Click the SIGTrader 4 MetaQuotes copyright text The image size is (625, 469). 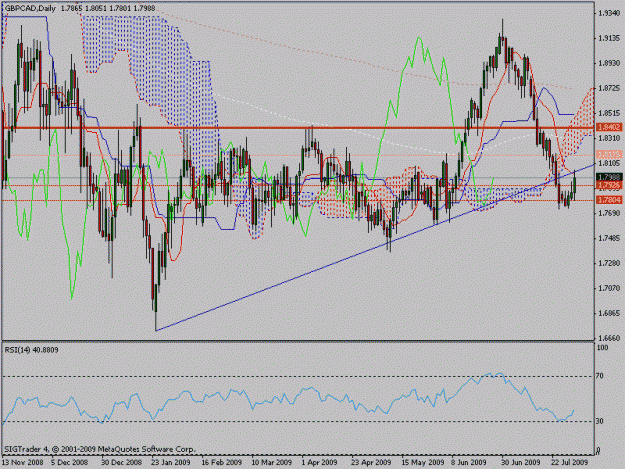click(x=100, y=449)
